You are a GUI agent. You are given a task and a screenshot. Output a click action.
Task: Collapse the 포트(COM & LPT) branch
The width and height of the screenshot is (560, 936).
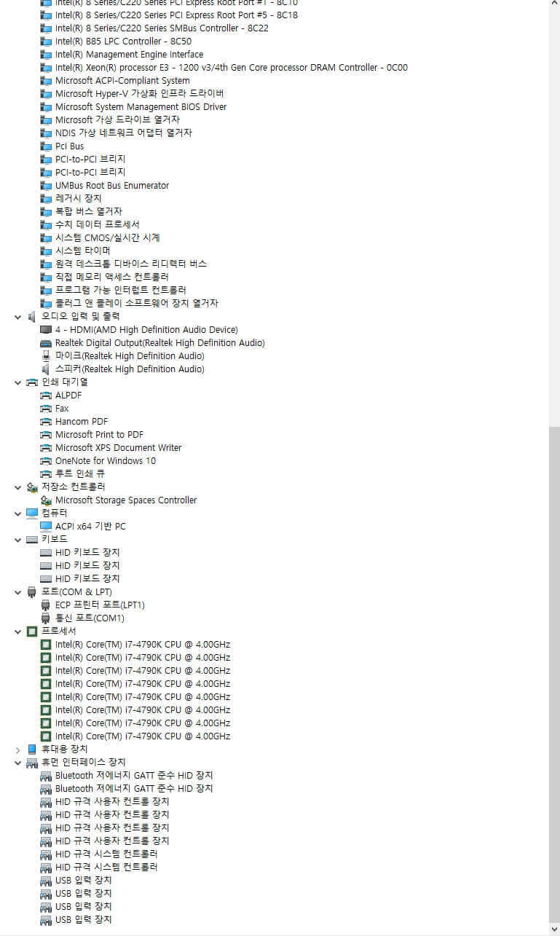pyautogui.click(x=18, y=591)
